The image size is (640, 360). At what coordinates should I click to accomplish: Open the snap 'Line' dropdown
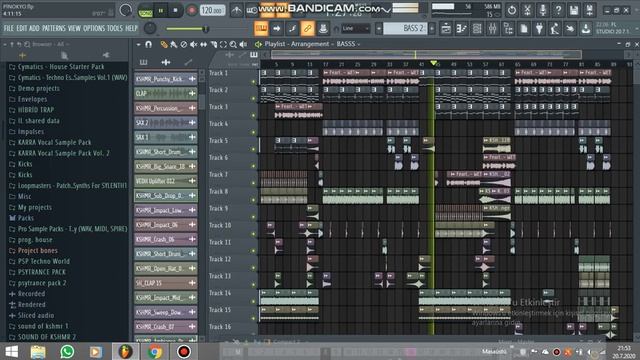coord(355,29)
